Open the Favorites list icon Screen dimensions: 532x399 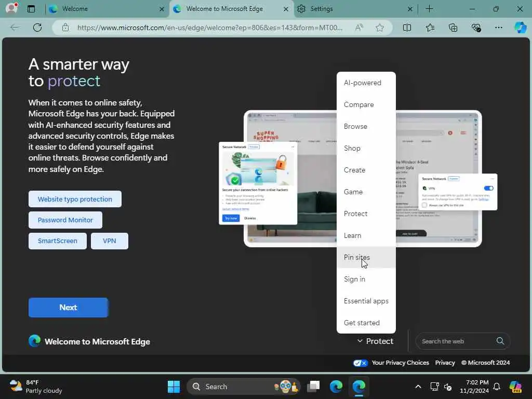pos(430,28)
